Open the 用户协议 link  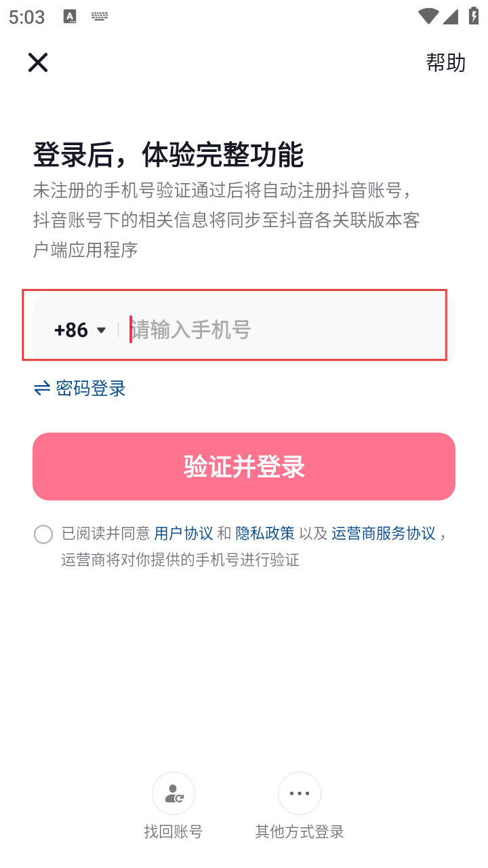[x=184, y=534]
